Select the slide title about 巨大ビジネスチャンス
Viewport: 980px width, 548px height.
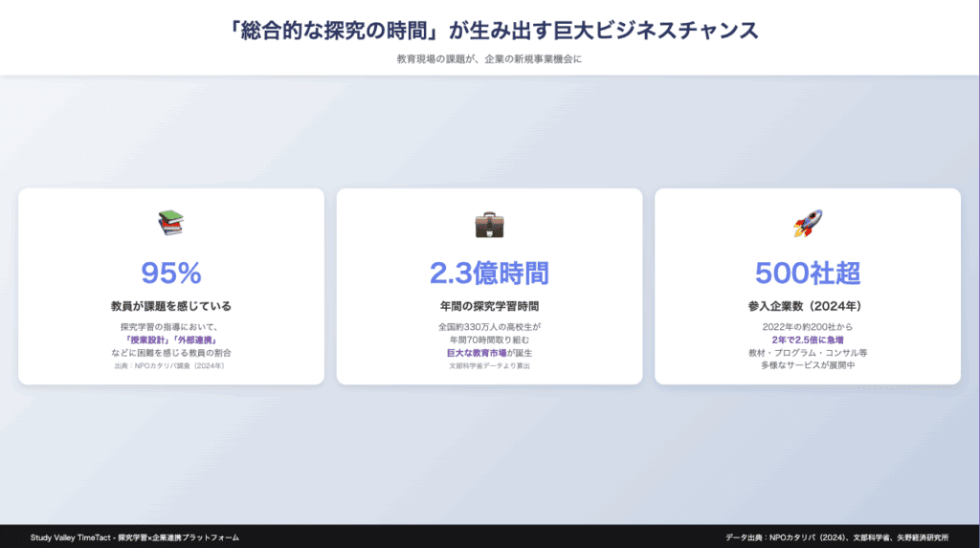(489, 30)
